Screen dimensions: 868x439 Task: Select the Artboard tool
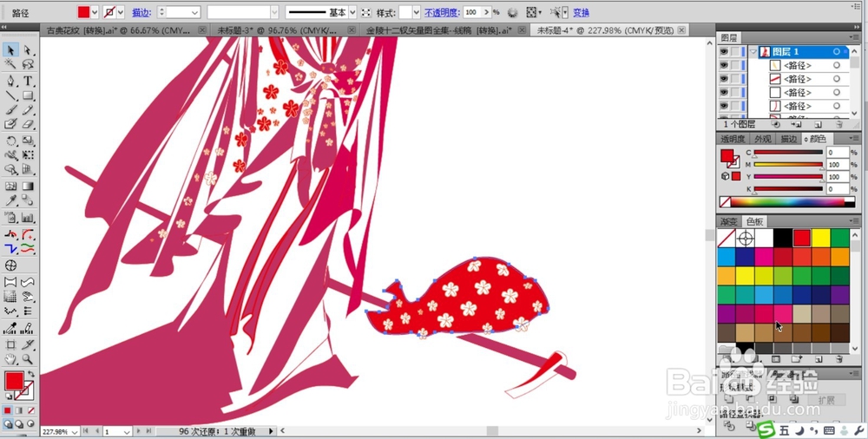pos(10,345)
